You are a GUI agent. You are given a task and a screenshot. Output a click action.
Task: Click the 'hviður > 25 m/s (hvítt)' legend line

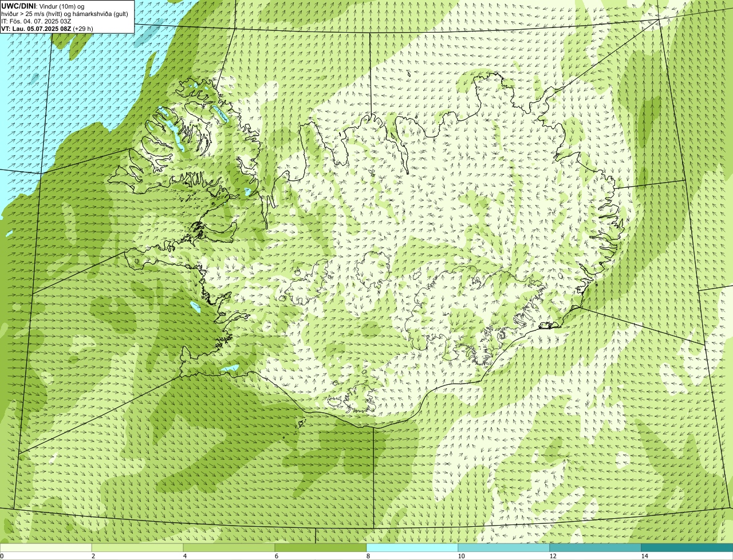coord(65,14)
